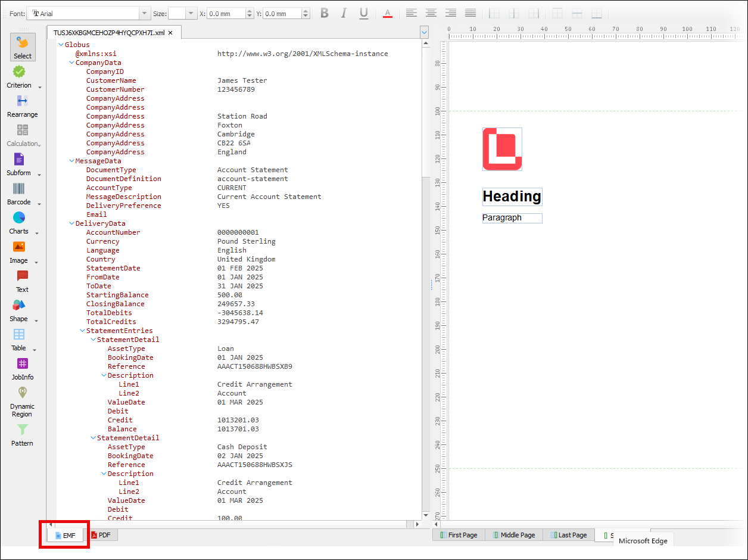748x560 pixels.
Task: Click the X position input field
Action: (226, 13)
